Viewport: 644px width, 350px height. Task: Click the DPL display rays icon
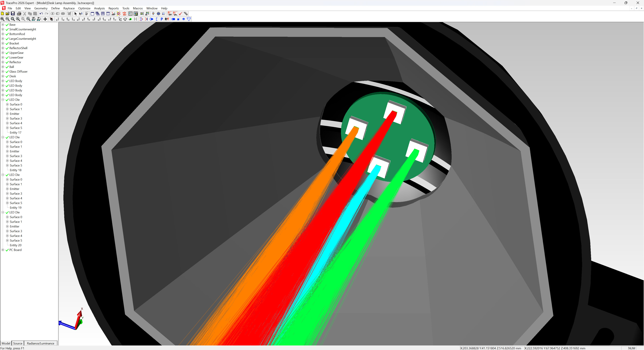pyautogui.click(x=175, y=14)
